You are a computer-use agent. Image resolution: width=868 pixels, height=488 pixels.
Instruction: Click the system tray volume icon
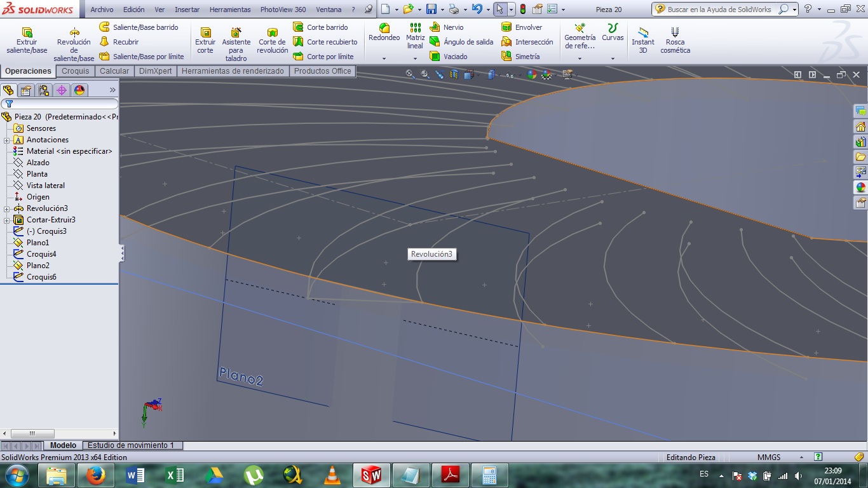pyautogui.click(x=797, y=476)
